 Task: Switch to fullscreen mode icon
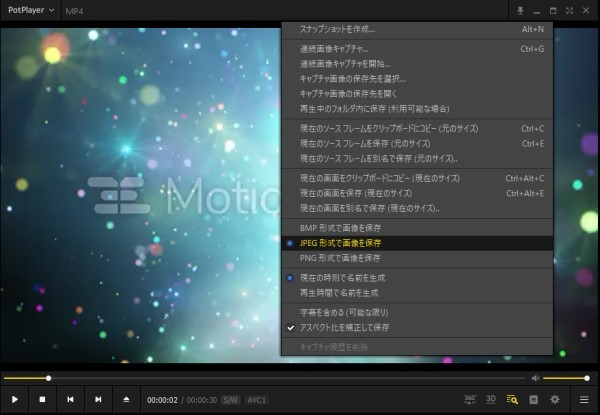569,11
